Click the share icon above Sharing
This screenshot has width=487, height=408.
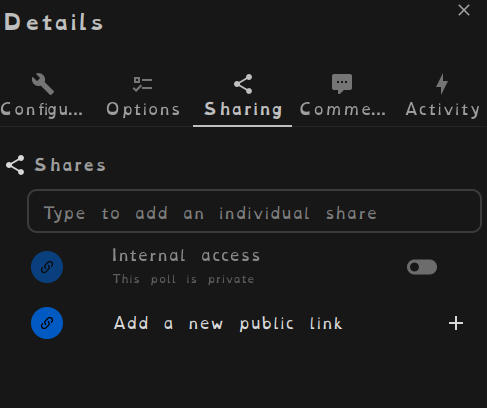pos(243,84)
